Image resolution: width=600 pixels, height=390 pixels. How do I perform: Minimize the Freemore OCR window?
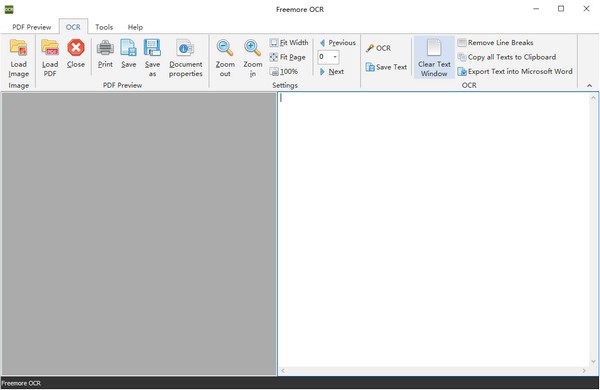click(x=536, y=9)
